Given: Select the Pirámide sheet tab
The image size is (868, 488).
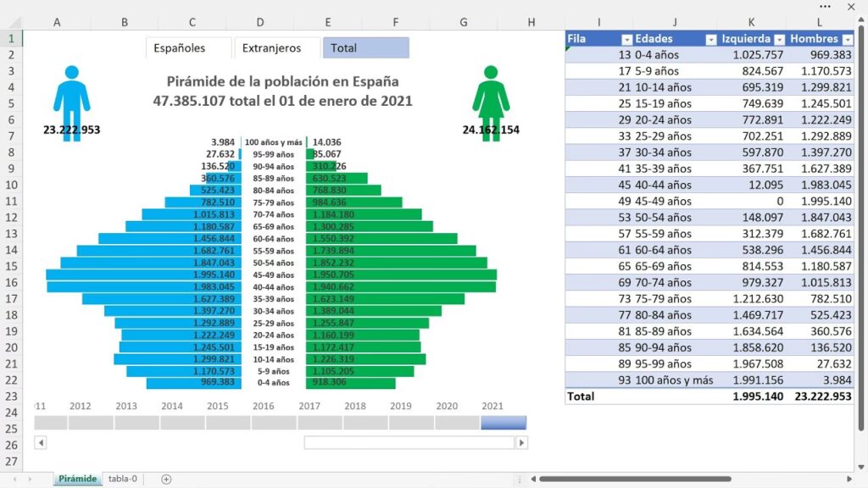Looking at the screenshot, I should tap(77, 479).
